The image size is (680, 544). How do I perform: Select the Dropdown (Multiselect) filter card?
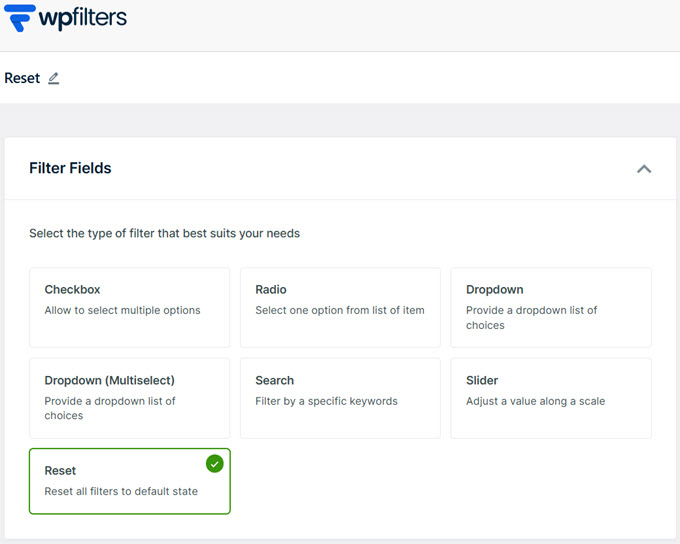(130, 398)
